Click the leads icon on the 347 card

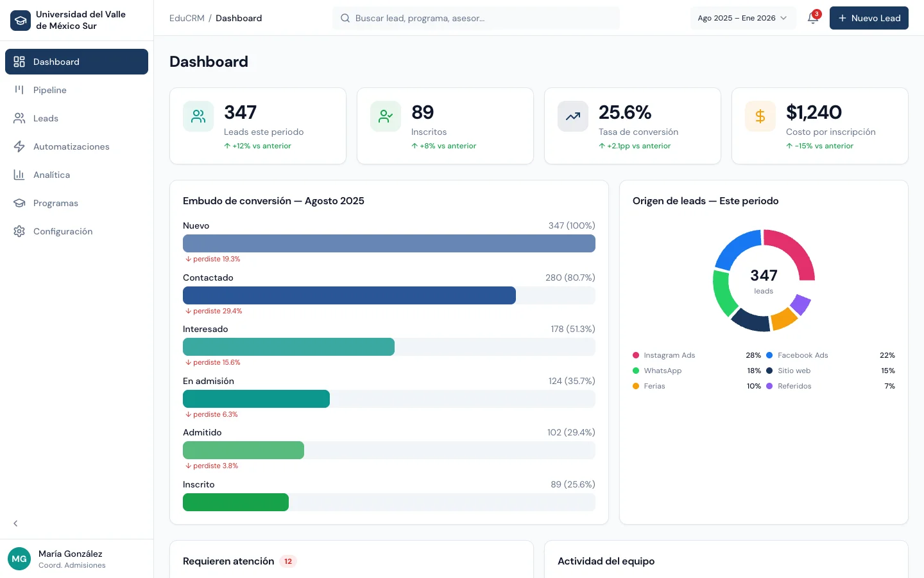[198, 116]
